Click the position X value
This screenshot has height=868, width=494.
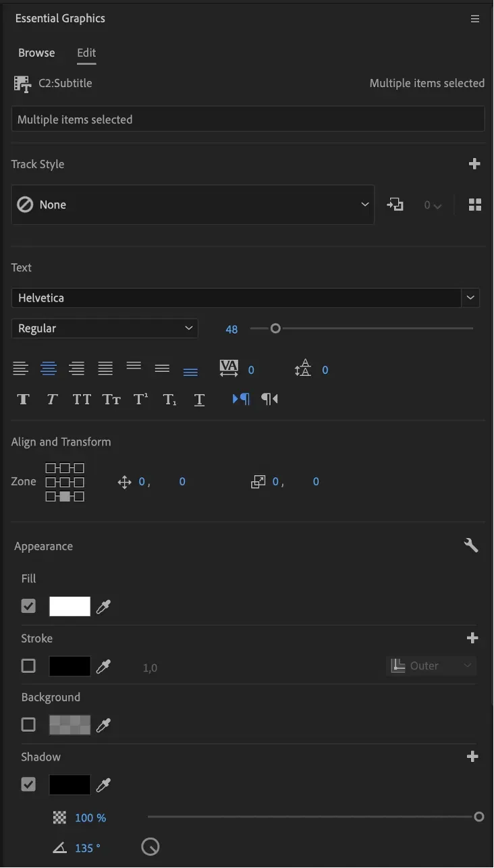click(x=142, y=482)
